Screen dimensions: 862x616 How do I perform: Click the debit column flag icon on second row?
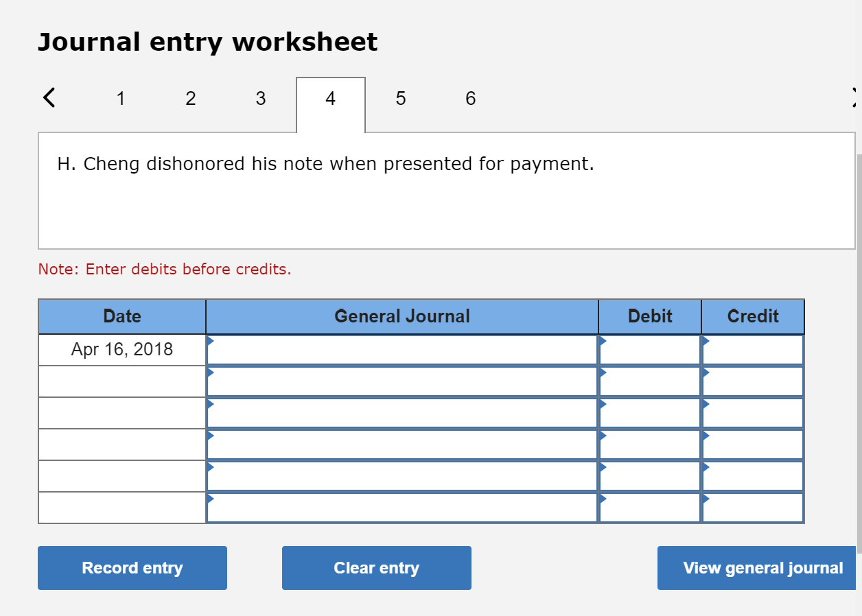click(603, 371)
